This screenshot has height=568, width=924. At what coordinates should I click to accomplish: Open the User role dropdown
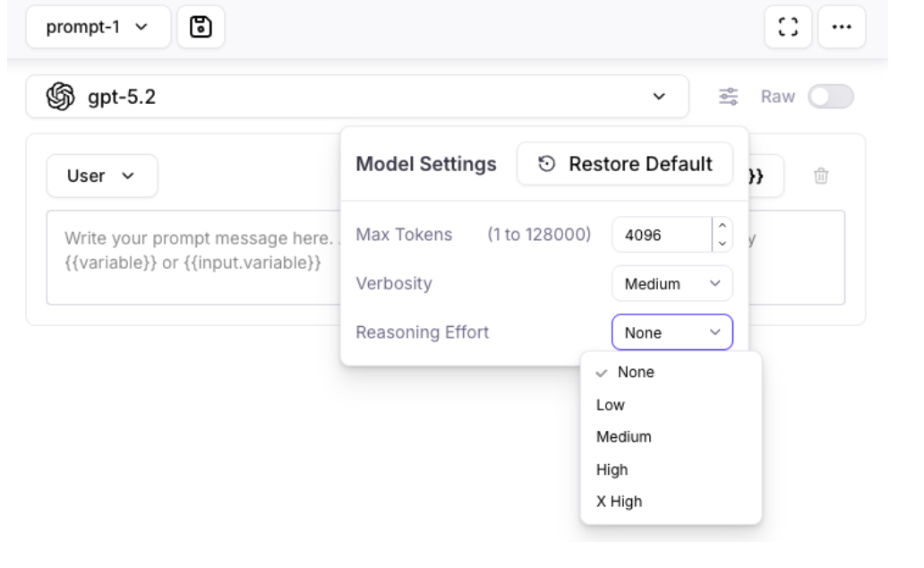(x=102, y=176)
